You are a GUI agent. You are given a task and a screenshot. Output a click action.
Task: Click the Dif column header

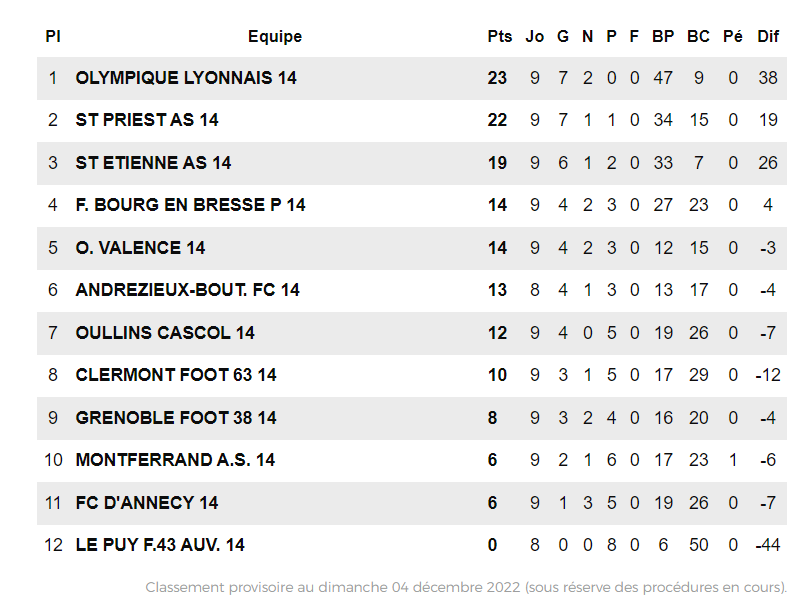(768, 37)
